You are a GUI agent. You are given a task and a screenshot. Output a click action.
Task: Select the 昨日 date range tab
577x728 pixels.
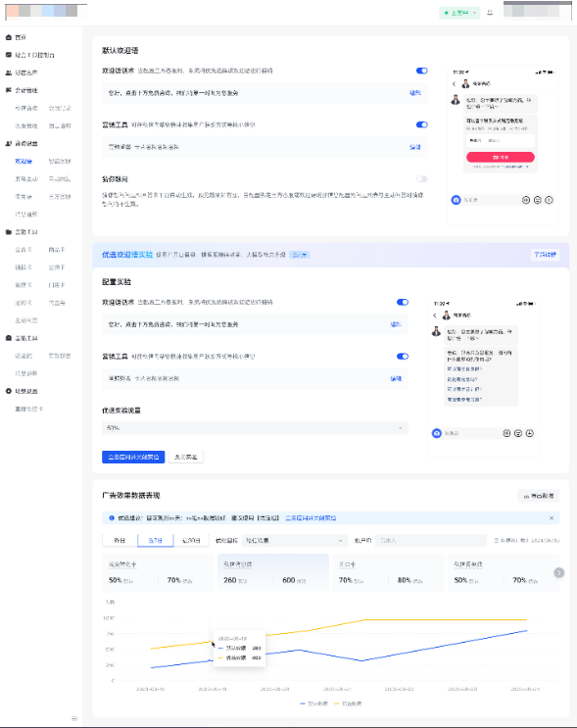point(120,541)
